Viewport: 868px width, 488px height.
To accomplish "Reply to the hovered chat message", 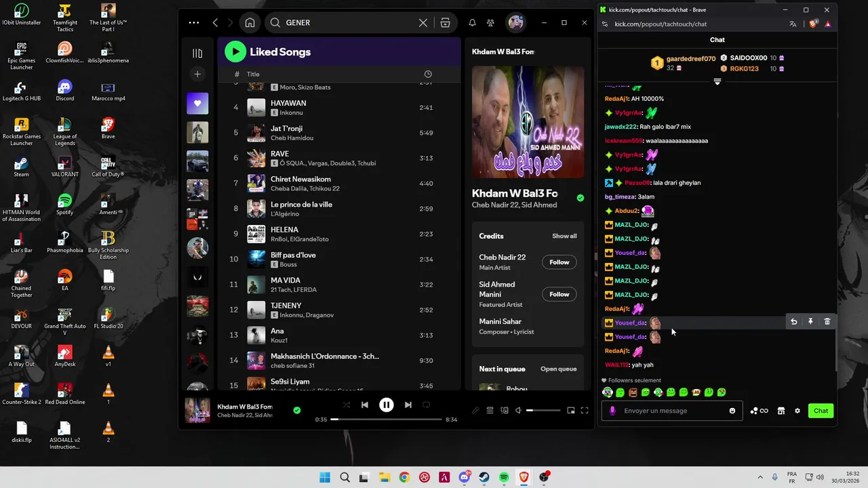I will (x=793, y=322).
